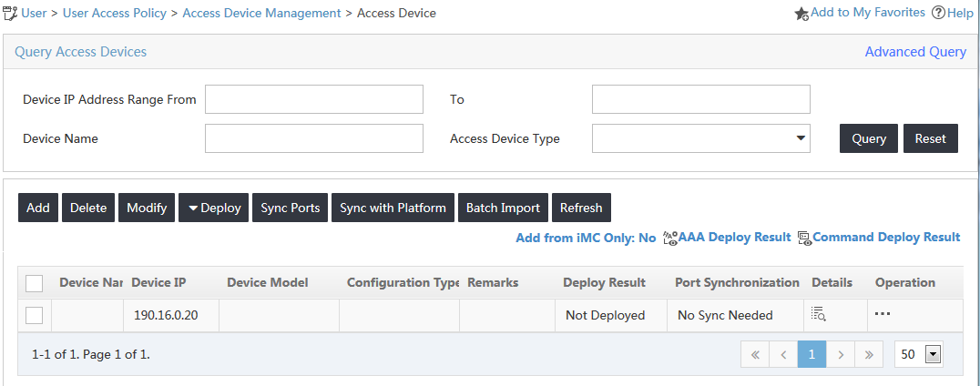Open the details icon for device 190.16.0.20
Viewport: 980px width, 386px height.
pos(818,314)
